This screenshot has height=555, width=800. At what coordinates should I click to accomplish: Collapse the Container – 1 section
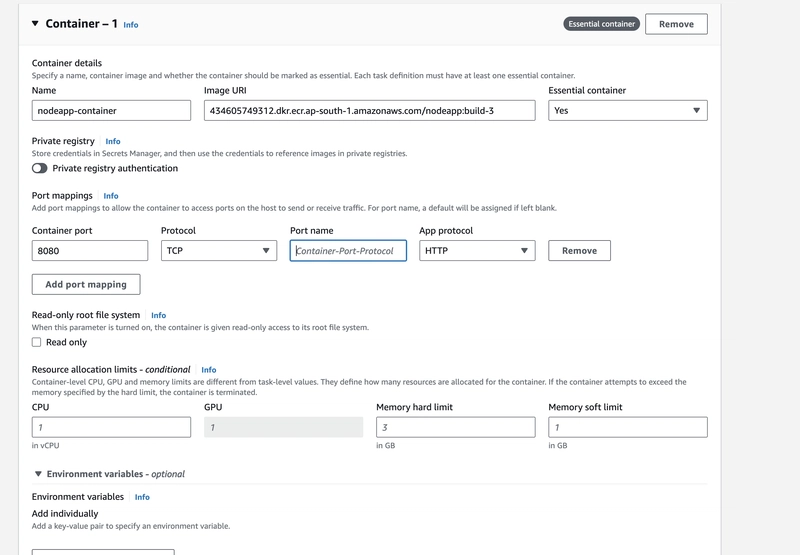(35, 23)
